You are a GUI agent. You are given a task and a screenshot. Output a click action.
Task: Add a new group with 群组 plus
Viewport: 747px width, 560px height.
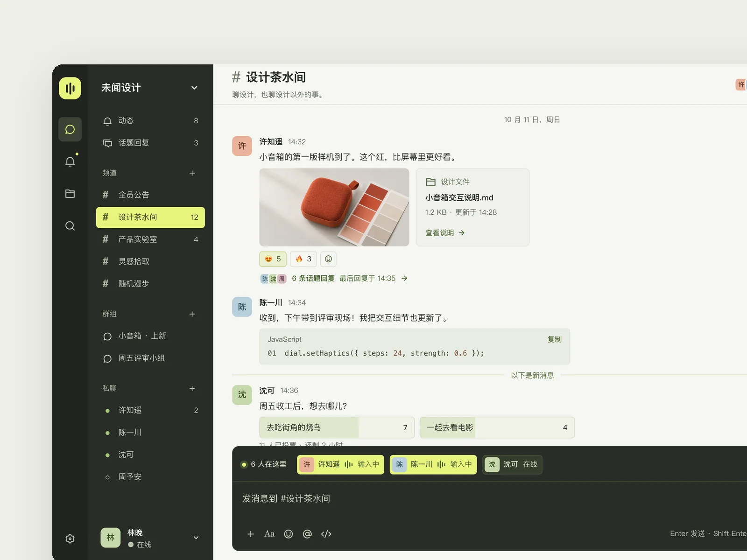pyautogui.click(x=192, y=314)
